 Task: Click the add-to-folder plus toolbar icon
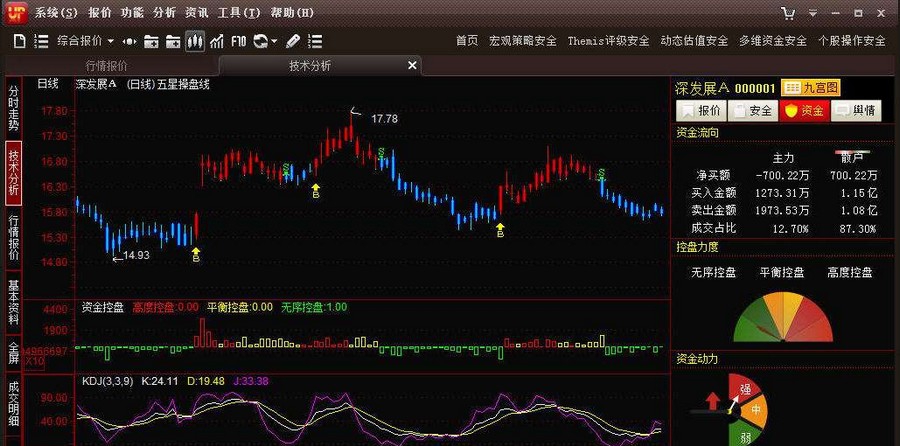click(173, 41)
